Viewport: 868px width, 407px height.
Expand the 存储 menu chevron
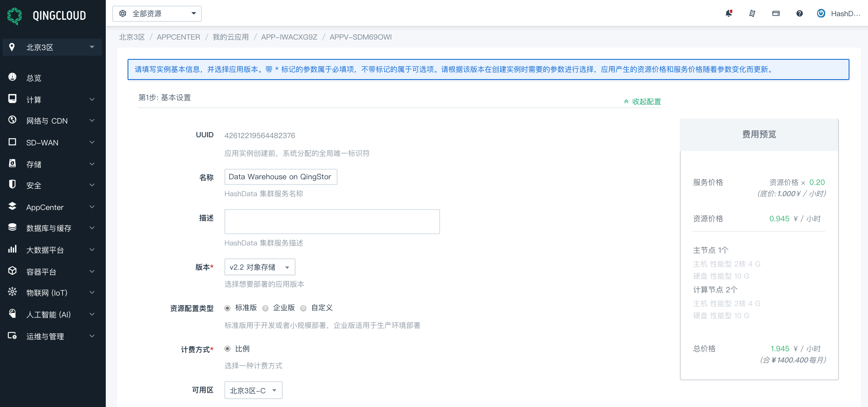click(92, 164)
